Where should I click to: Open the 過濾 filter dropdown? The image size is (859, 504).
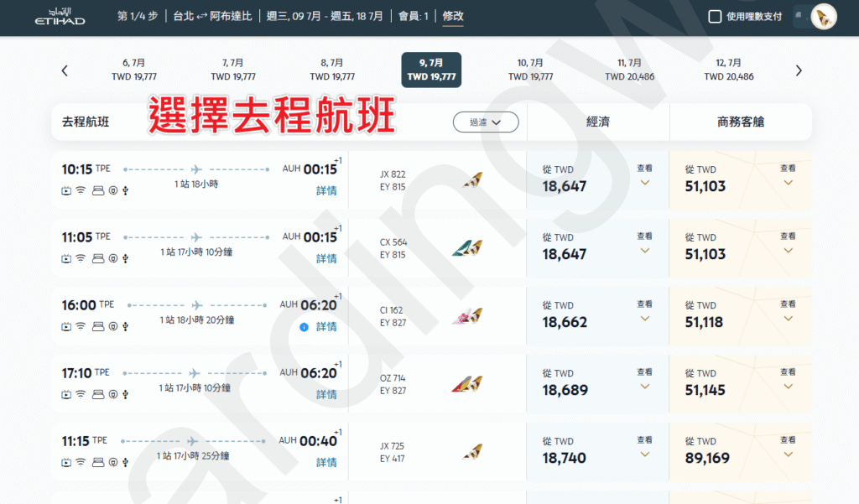pos(486,122)
